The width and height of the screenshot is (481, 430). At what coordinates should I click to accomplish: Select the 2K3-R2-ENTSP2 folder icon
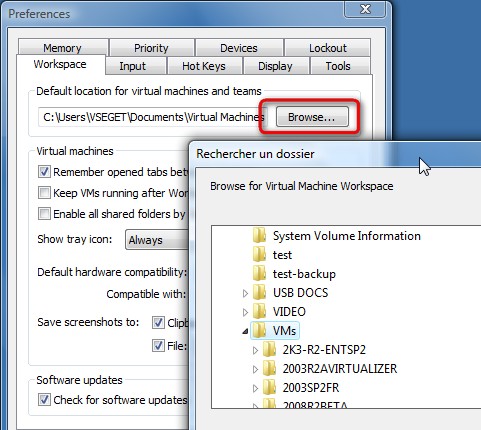point(269,350)
